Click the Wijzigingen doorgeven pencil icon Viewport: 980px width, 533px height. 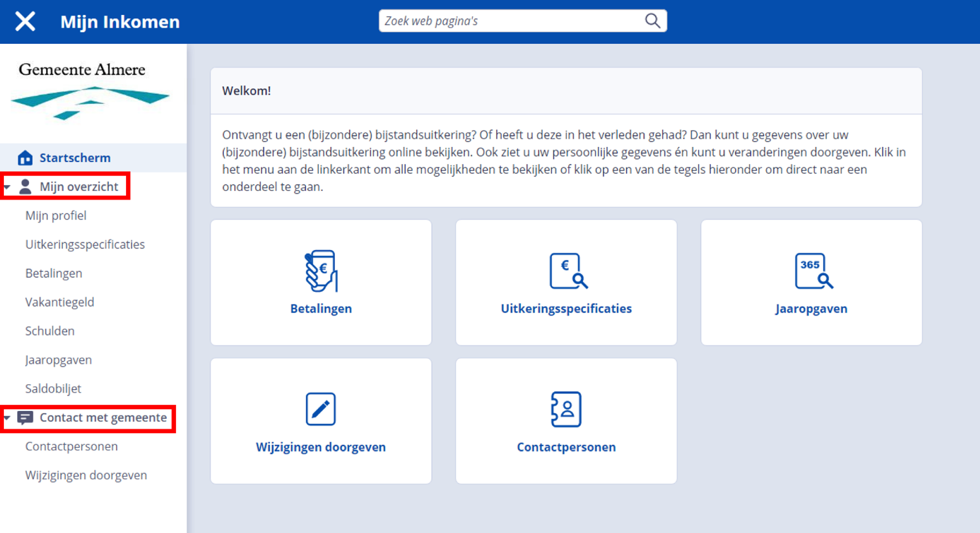[321, 409]
